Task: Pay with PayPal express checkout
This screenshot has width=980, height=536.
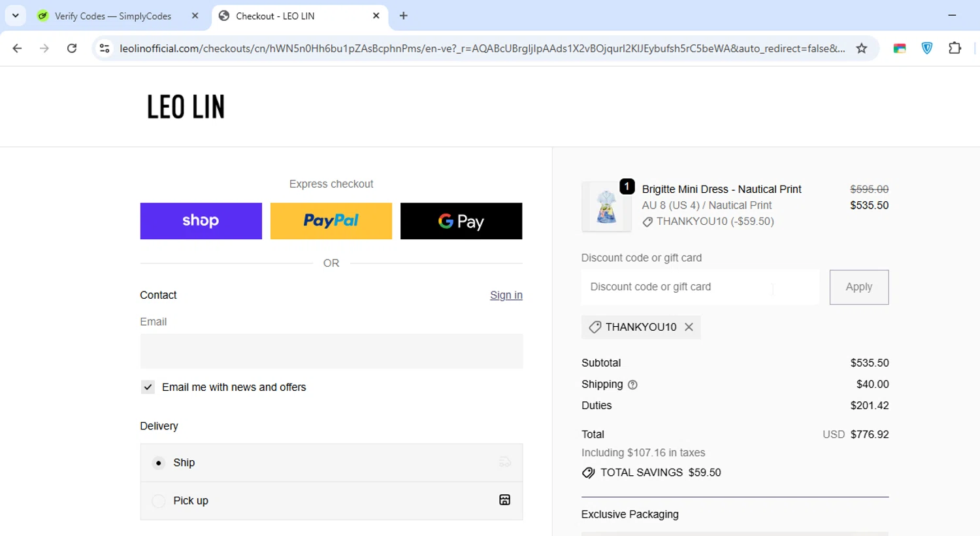Action: tap(331, 221)
